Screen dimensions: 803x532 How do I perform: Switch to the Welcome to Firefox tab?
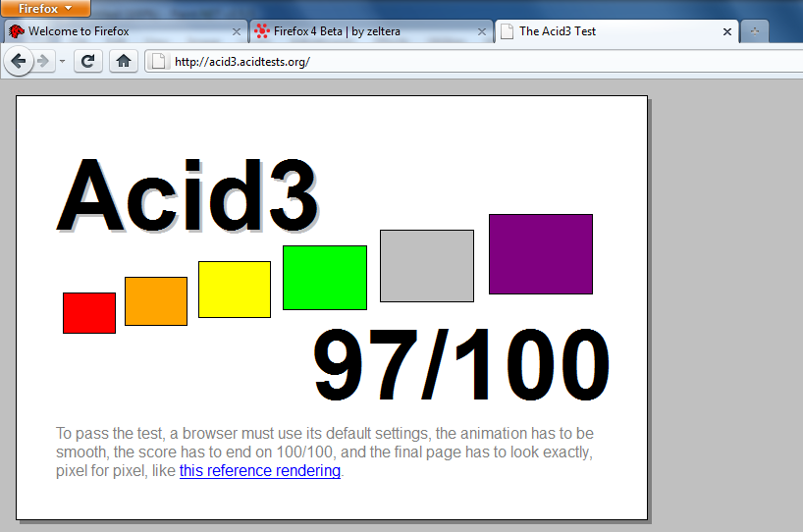(x=126, y=31)
